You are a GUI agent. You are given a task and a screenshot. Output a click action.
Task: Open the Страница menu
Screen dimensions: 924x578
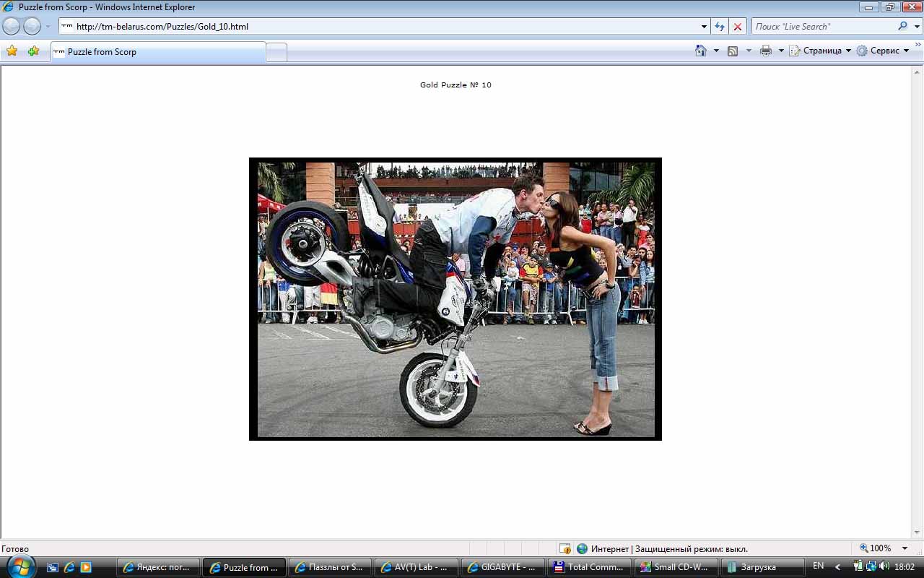point(821,51)
